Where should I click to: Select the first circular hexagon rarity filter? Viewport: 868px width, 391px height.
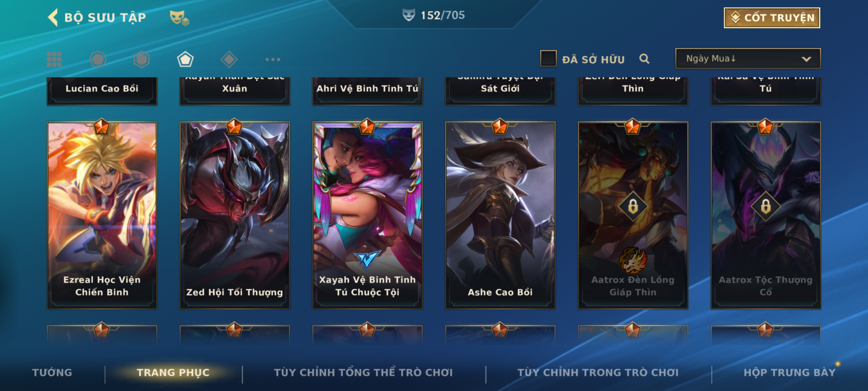tap(98, 59)
